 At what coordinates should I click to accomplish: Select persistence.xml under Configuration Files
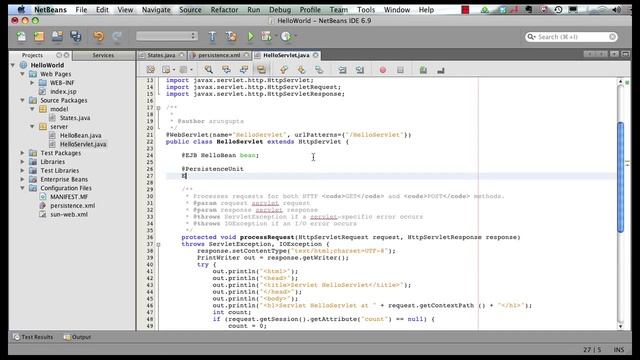[x=73, y=205]
